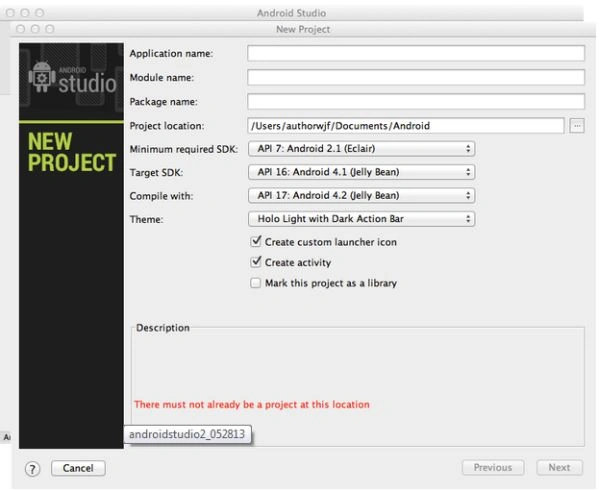Click the help question mark icon
Viewport: 600px width, 491px height.
(x=33, y=469)
